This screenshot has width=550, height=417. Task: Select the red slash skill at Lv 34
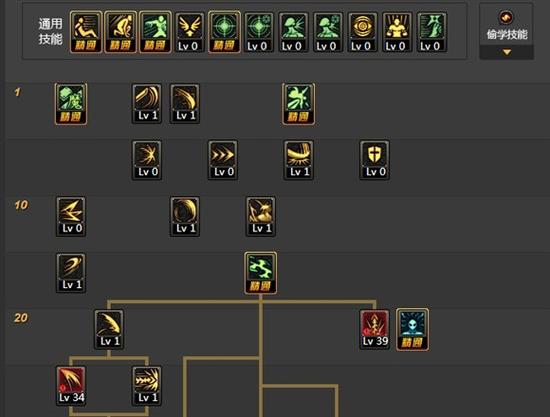click(x=71, y=386)
